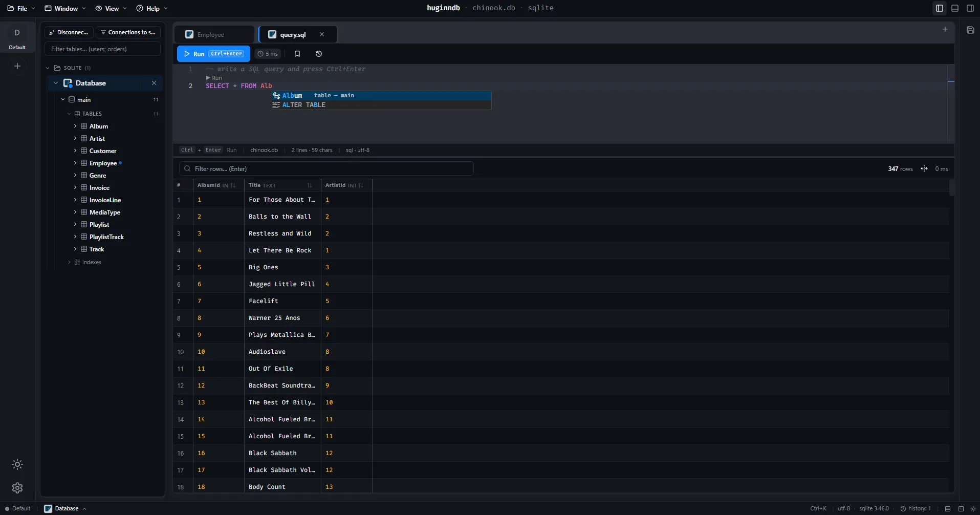This screenshot has width=980, height=515.
Task: Select the Track table in tree
Action: coord(97,249)
